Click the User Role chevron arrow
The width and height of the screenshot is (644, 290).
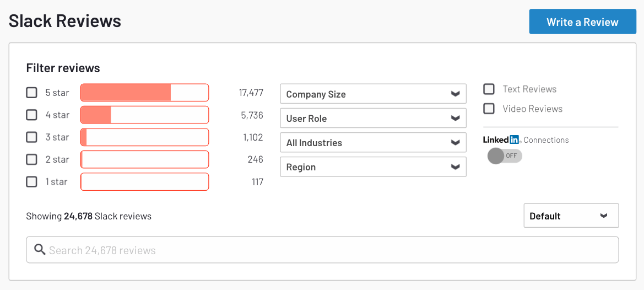coord(454,119)
